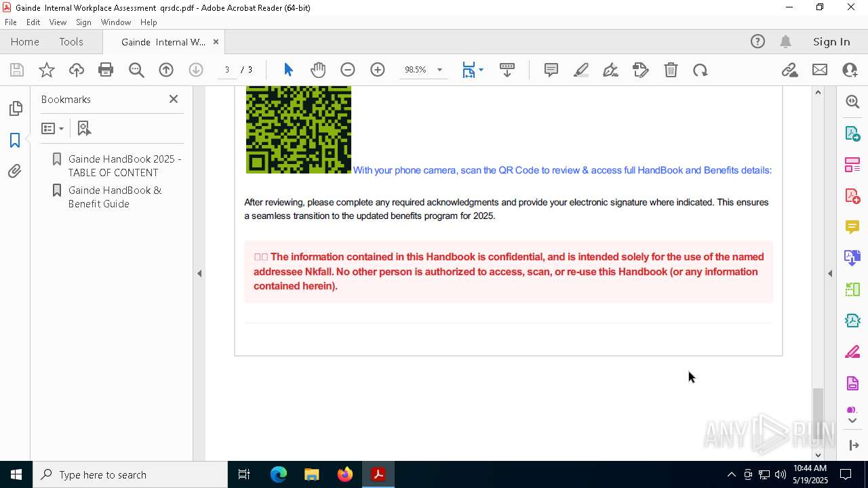Open the Edit menu
Screen dimensions: 868x488
(x=33, y=22)
